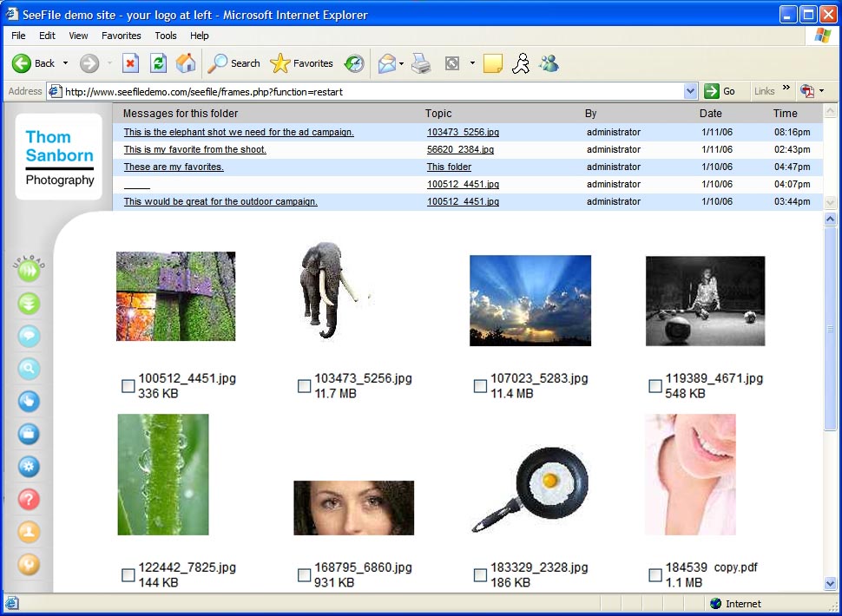Click the green download arrows icon
842x616 pixels.
[x=30, y=304]
